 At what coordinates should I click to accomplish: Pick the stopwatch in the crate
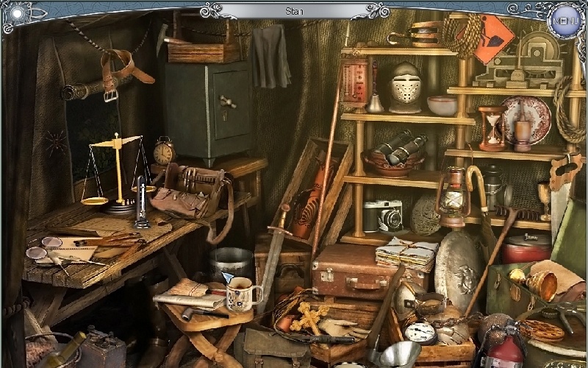point(420,333)
